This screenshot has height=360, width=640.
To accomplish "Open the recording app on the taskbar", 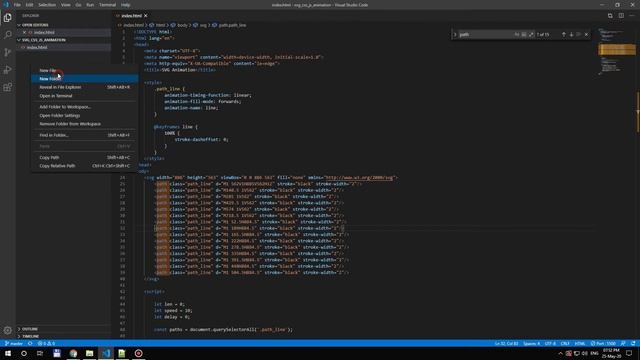I will (138, 353).
